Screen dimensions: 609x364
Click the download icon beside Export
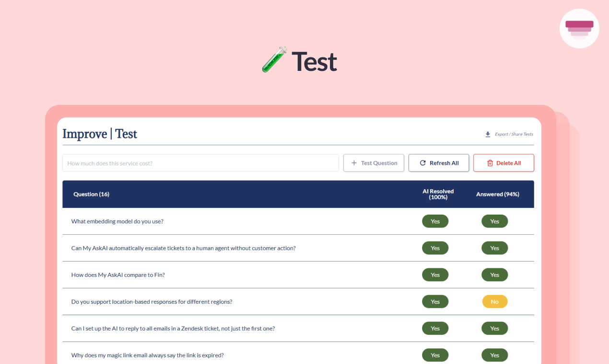pyautogui.click(x=488, y=135)
